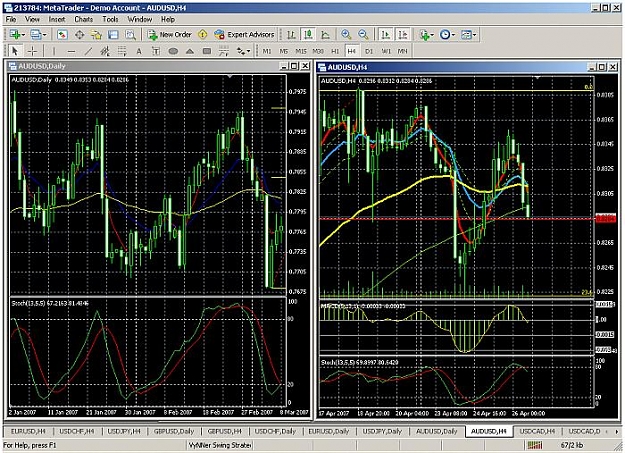Image resolution: width=625 pixels, height=453 pixels.
Task: Open the Profiles dropdown
Action: [39, 35]
